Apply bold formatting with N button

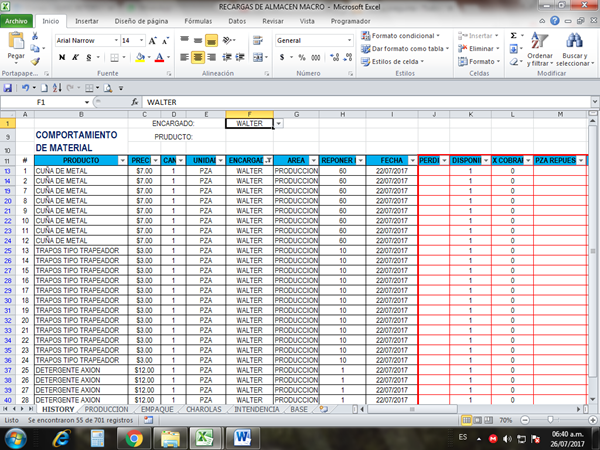point(62,58)
